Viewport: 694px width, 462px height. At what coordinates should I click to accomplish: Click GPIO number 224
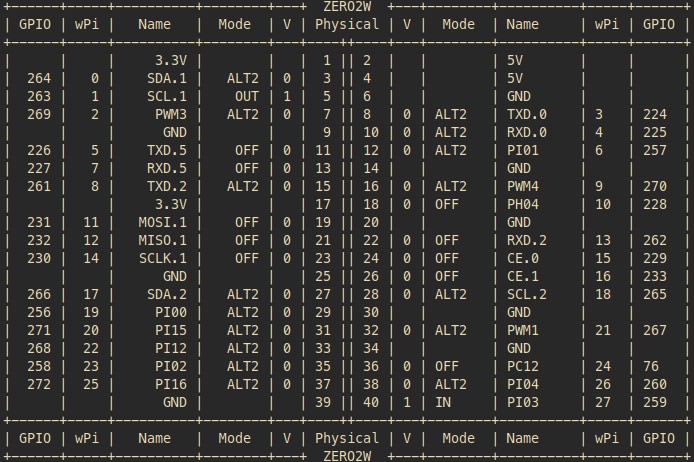(655, 114)
